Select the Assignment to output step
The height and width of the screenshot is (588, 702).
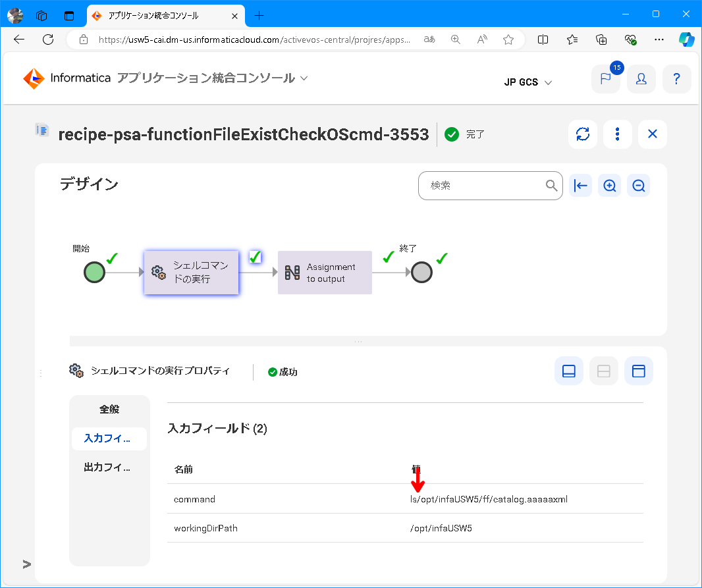[x=325, y=272]
